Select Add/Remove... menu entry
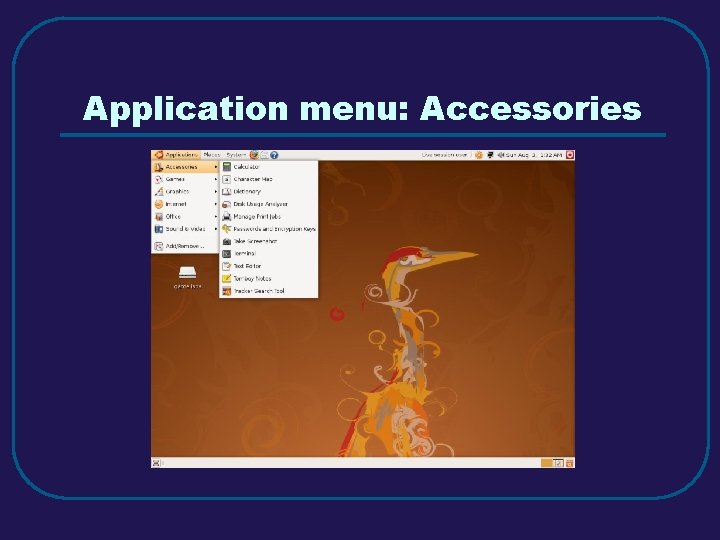This screenshot has height=540, width=720. pyautogui.click(x=186, y=247)
